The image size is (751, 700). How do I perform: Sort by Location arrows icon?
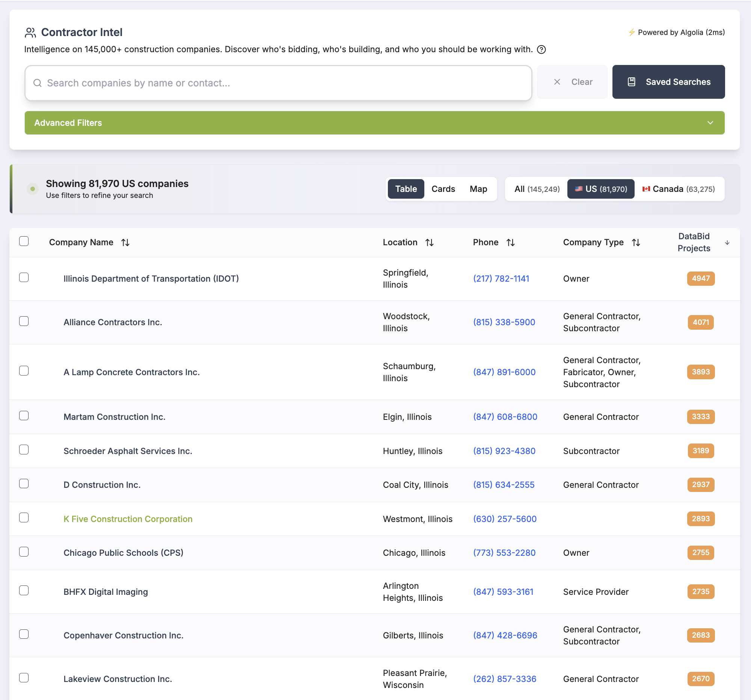(430, 243)
